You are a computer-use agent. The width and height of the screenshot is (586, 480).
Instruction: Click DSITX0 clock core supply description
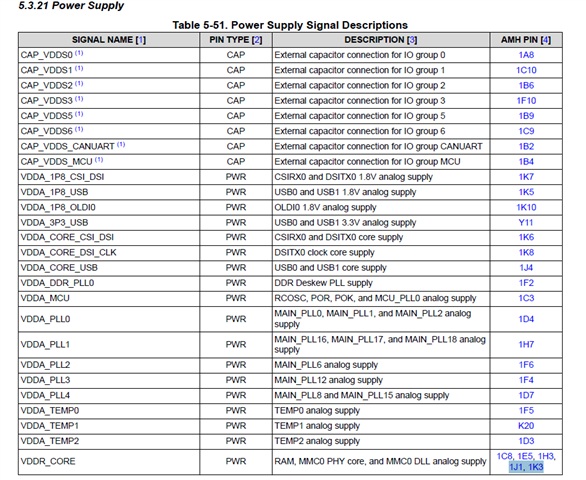[324, 253]
